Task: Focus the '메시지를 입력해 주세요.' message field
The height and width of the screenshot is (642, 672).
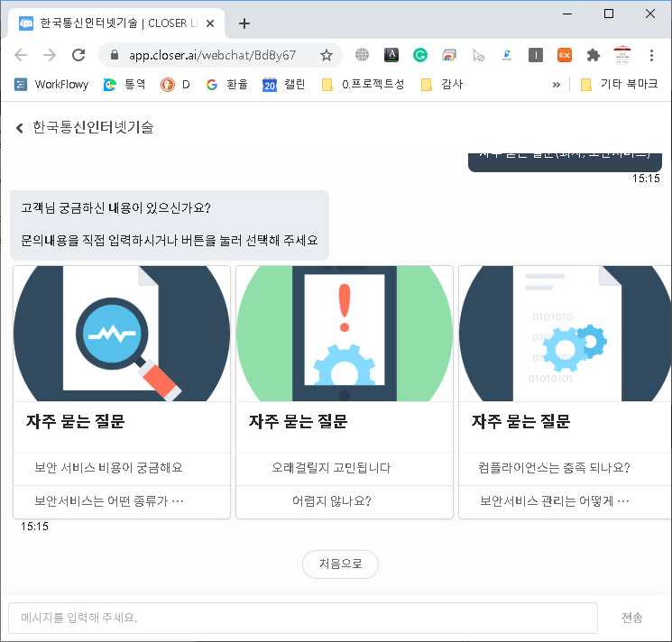Action: pyautogui.click(x=303, y=618)
